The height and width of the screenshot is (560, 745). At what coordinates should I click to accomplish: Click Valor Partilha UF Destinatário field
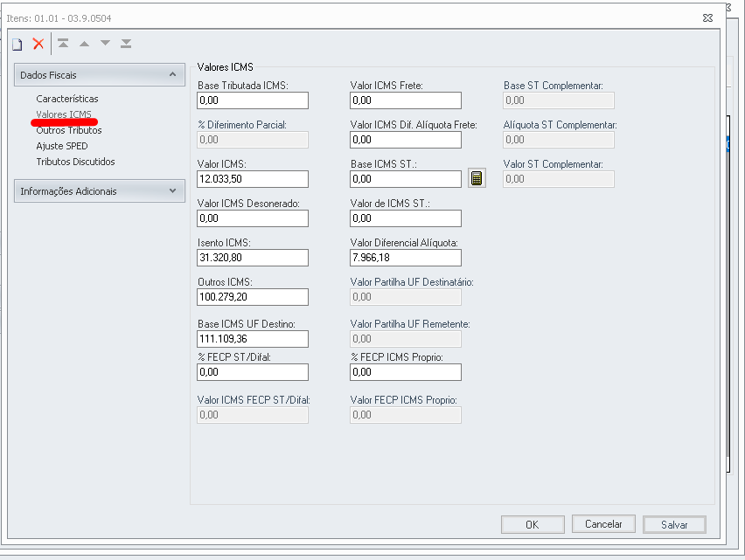click(x=406, y=297)
